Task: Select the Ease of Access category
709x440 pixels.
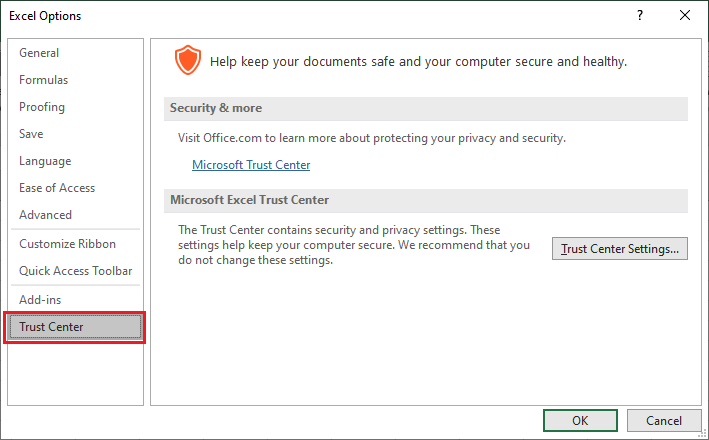Action: point(57,188)
